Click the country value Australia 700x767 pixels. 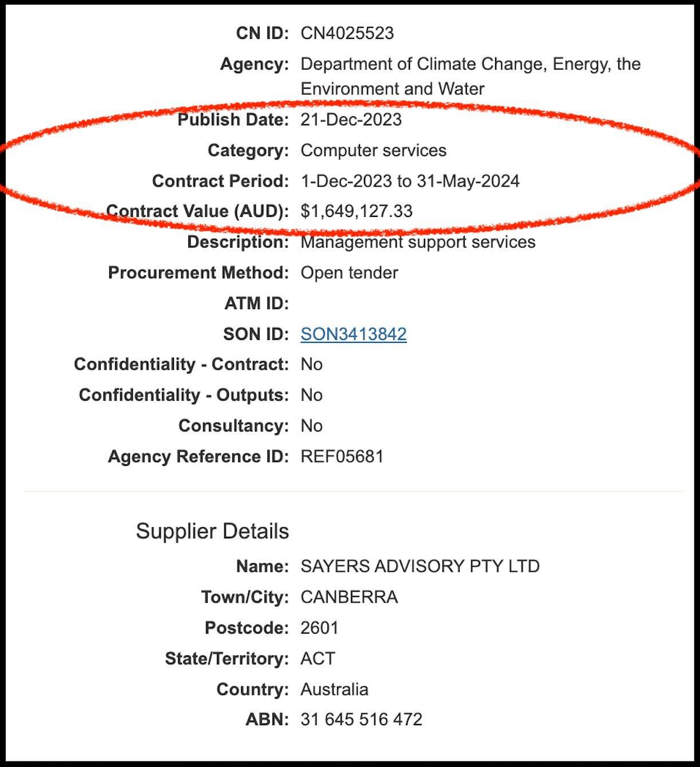click(x=334, y=689)
